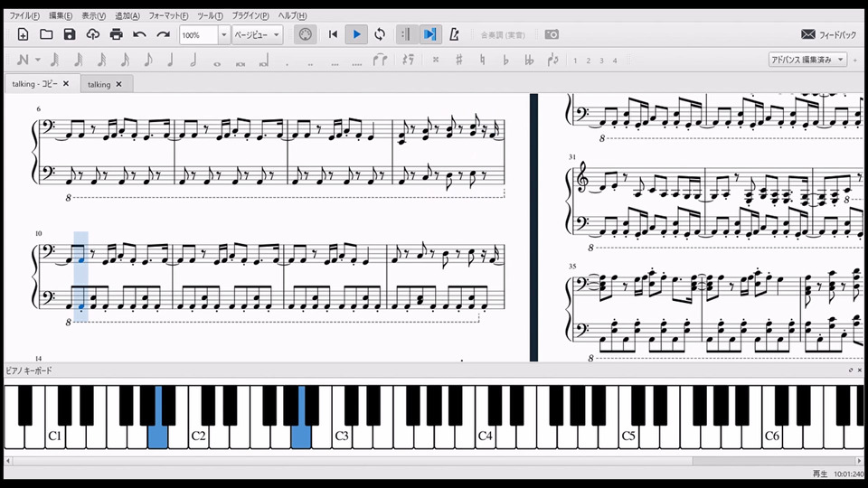Open the note input mode dropdown arrow
Image resolution: width=868 pixels, height=488 pixels.
click(x=38, y=60)
